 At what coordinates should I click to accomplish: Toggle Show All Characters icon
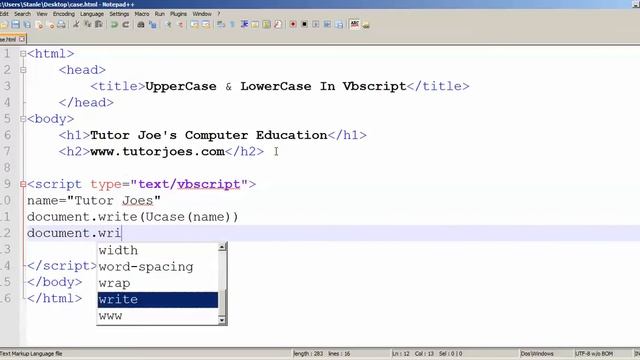[x=232, y=24]
